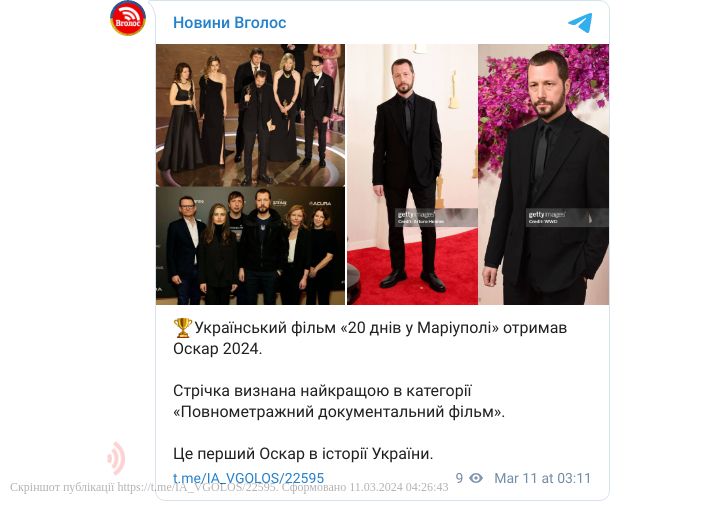Open the portrait photo with pink flowers
The image size is (720, 505).
(x=544, y=174)
